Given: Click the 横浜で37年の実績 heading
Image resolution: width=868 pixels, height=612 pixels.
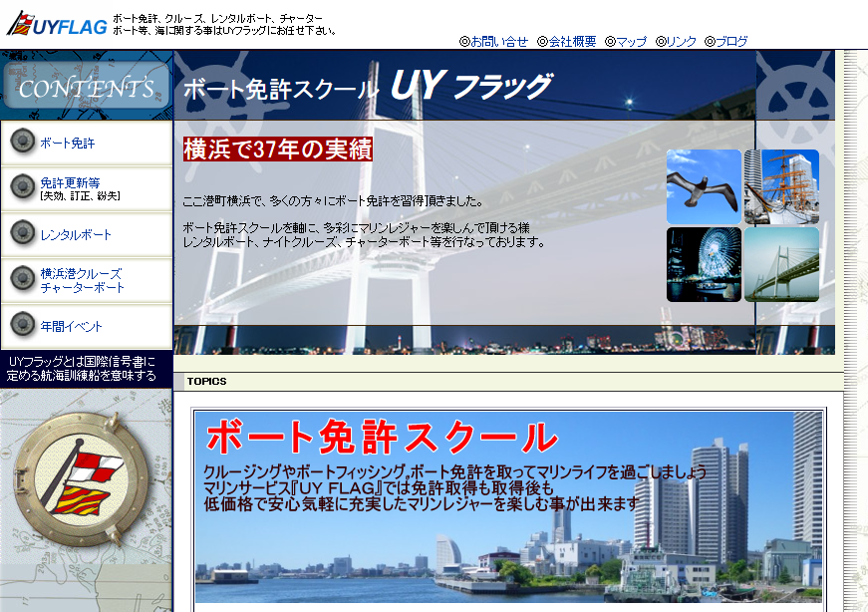Looking at the screenshot, I should pos(278,150).
